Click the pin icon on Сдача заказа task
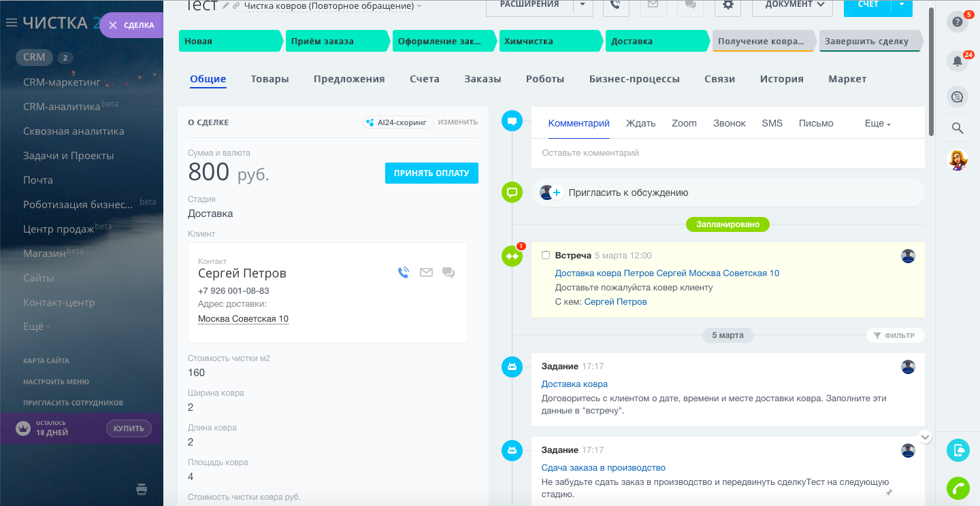 point(889,492)
